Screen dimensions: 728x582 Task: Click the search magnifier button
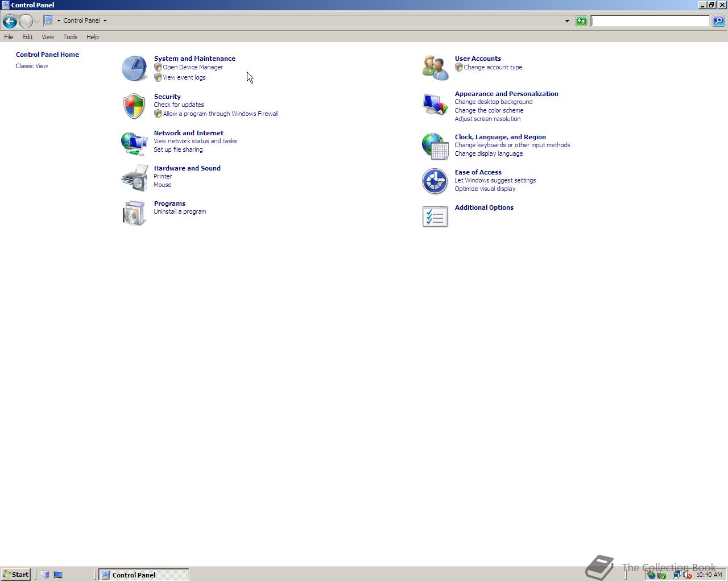[x=718, y=21]
